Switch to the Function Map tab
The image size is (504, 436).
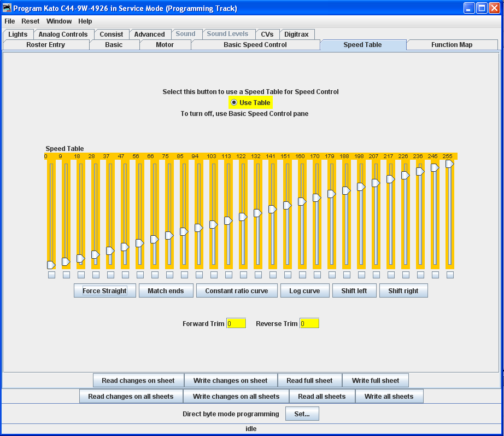[452, 45]
